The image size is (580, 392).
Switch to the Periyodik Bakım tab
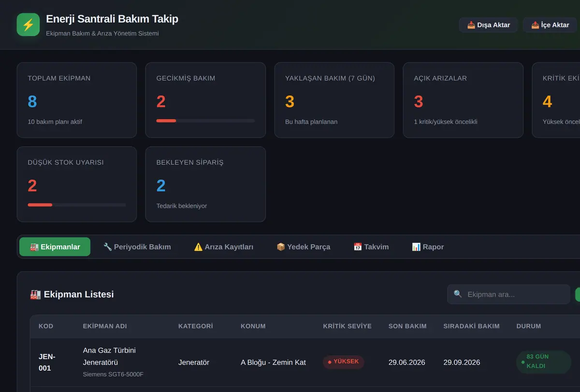[x=137, y=247]
